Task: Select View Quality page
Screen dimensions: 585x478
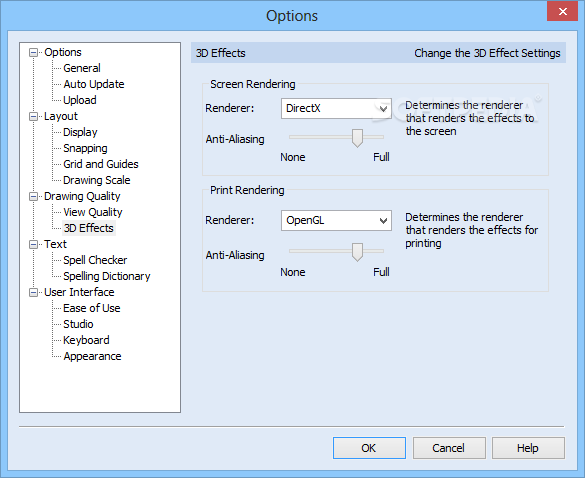Action: [x=93, y=212]
